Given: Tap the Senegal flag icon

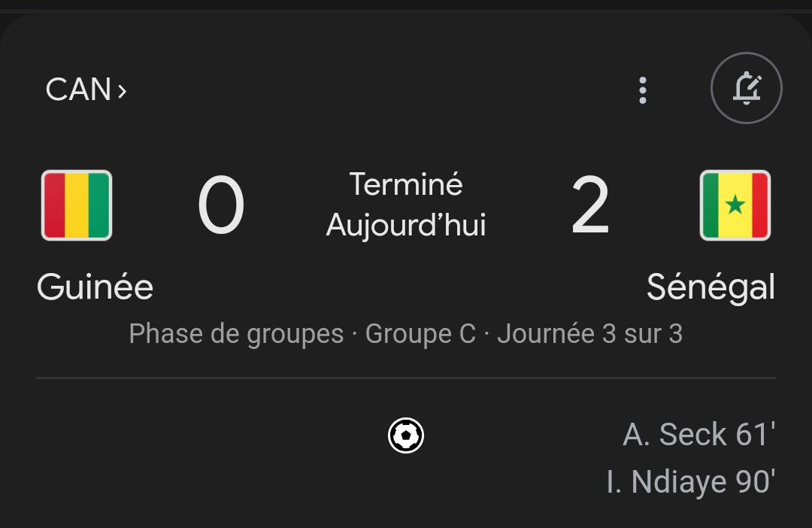Looking at the screenshot, I should coord(735,205).
